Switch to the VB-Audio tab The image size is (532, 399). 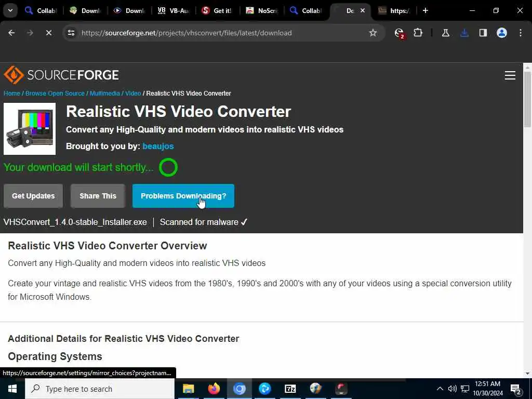click(174, 10)
